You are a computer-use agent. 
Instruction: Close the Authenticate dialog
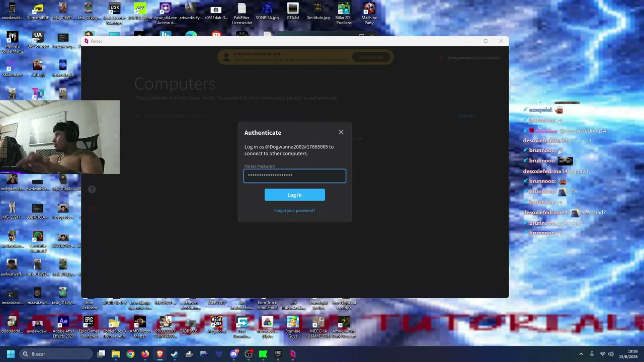(341, 132)
